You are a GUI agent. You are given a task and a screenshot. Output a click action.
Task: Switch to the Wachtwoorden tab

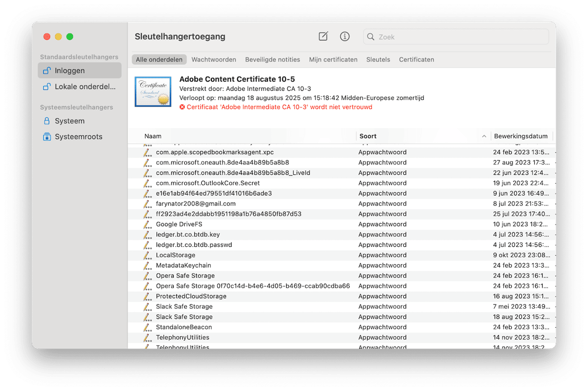pos(214,59)
